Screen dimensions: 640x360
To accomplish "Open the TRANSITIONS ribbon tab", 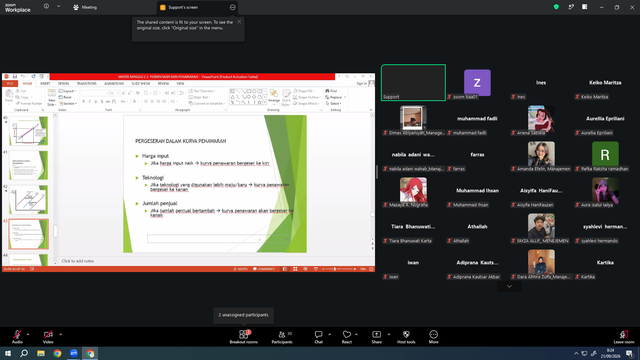I will 87,83.
